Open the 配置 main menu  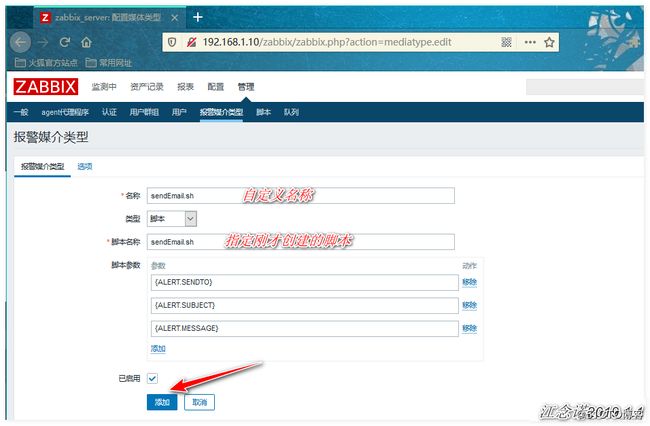tap(216, 87)
